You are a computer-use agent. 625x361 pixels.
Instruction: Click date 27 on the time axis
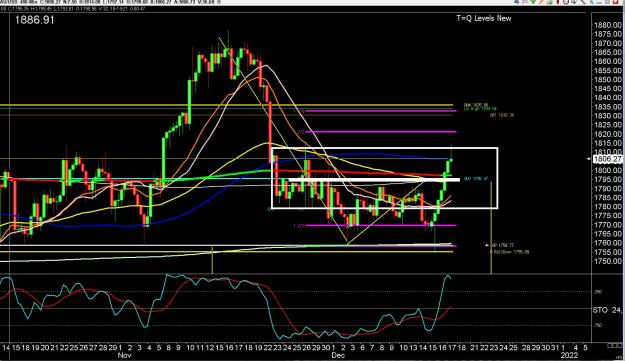pyautogui.click(x=93, y=347)
